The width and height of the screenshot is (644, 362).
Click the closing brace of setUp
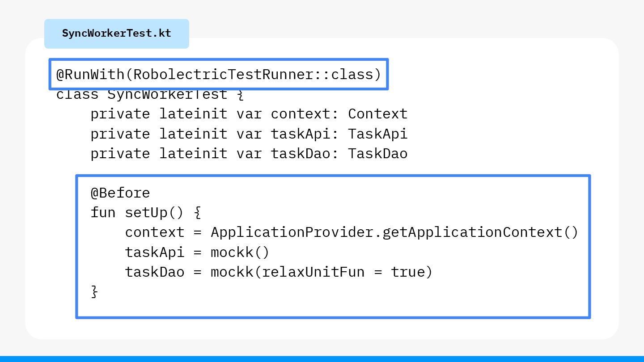click(x=94, y=292)
